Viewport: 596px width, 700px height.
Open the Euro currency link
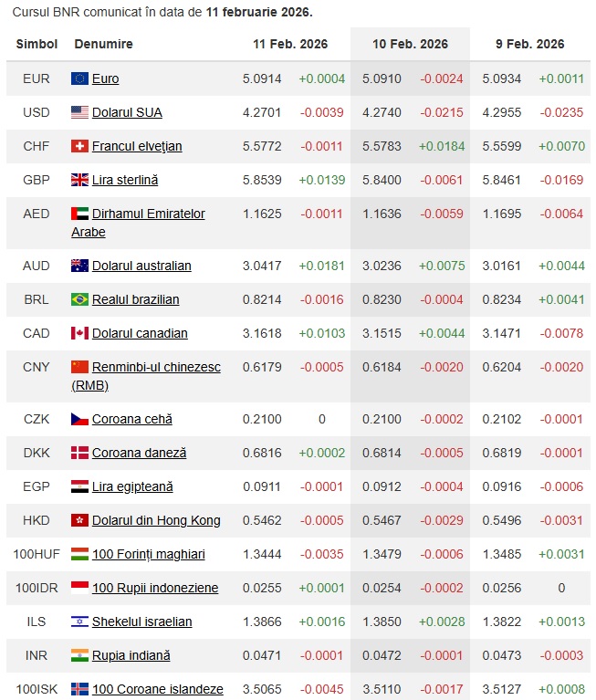tap(106, 78)
